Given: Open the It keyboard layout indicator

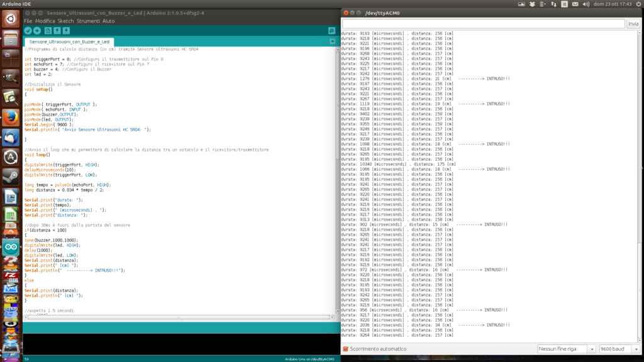Looking at the screenshot, I should pyautogui.click(x=564, y=4).
